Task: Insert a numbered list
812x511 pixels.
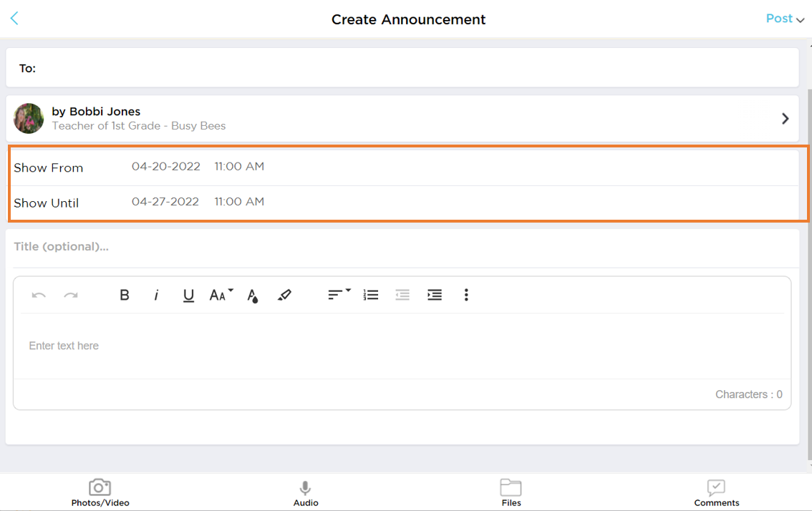Action: pyautogui.click(x=370, y=295)
